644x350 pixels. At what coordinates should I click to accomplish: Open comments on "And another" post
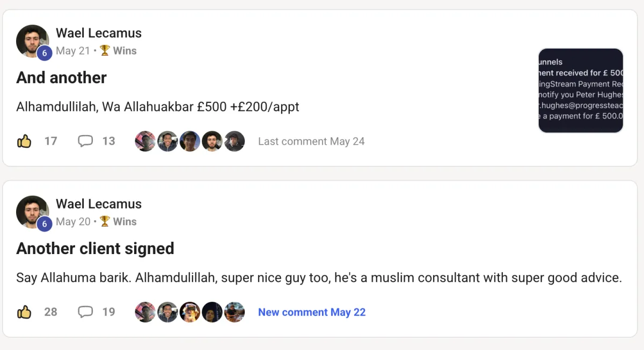pyautogui.click(x=86, y=142)
